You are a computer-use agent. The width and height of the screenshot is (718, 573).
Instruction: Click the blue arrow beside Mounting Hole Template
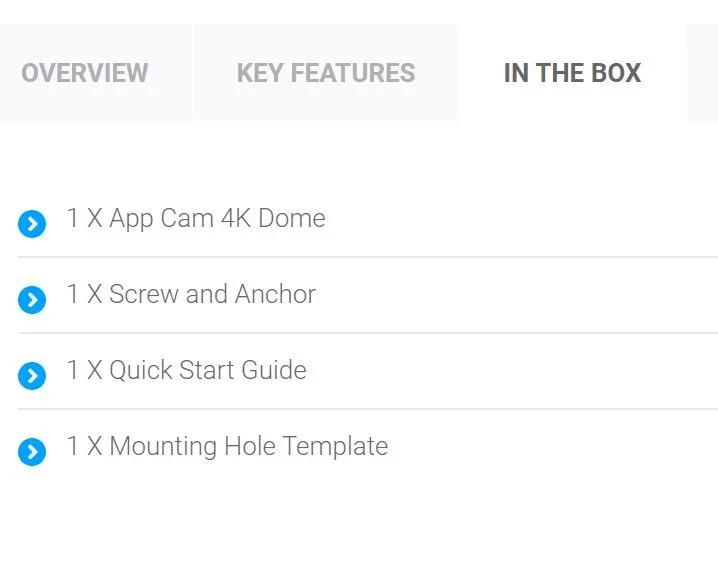[x=32, y=452]
